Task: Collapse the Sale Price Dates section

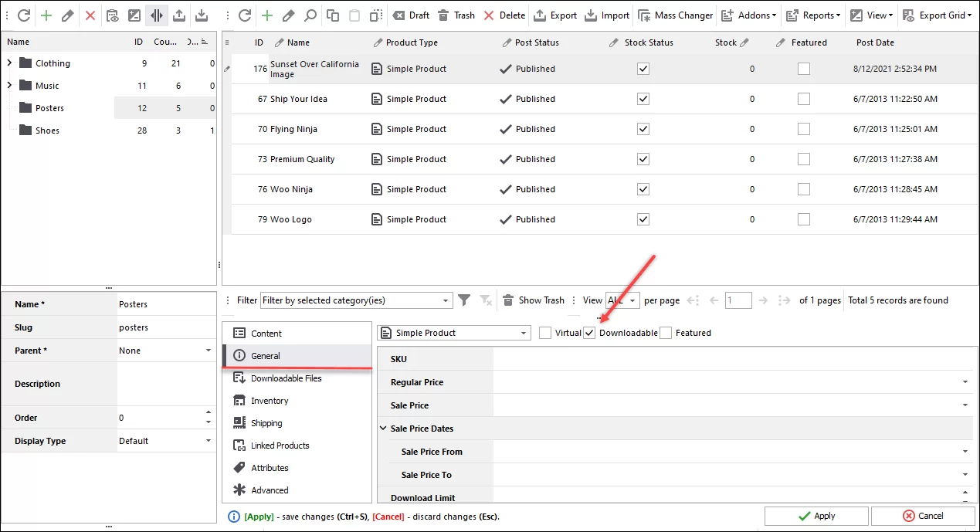Action: click(383, 428)
